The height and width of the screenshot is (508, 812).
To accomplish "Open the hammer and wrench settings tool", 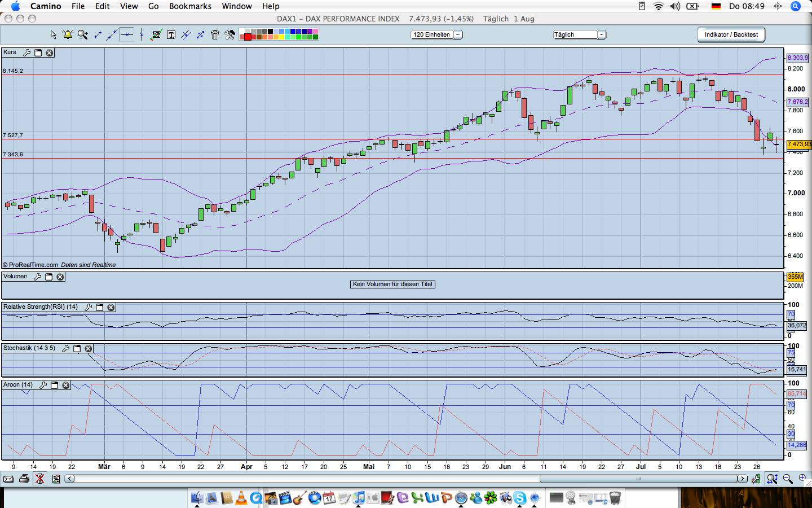I will click(230, 35).
